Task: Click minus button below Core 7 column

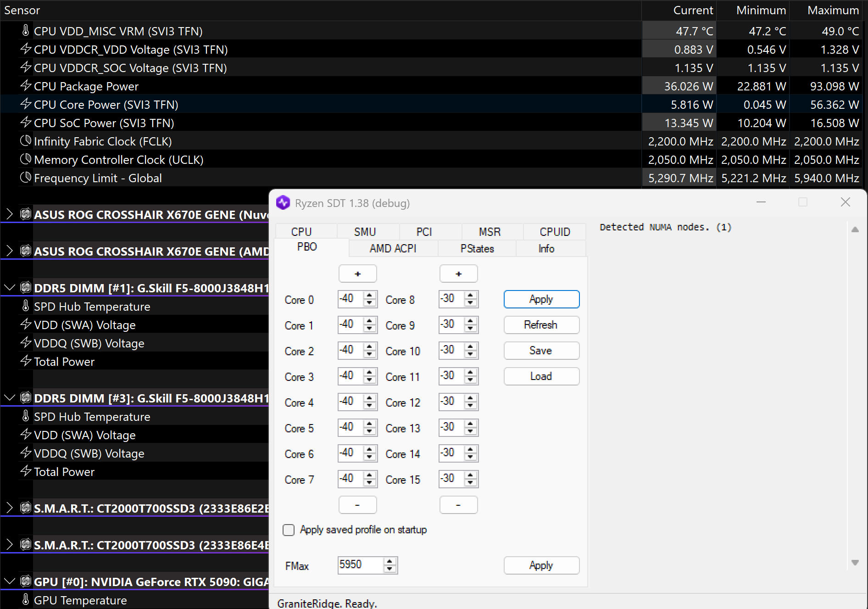Action: (x=358, y=505)
